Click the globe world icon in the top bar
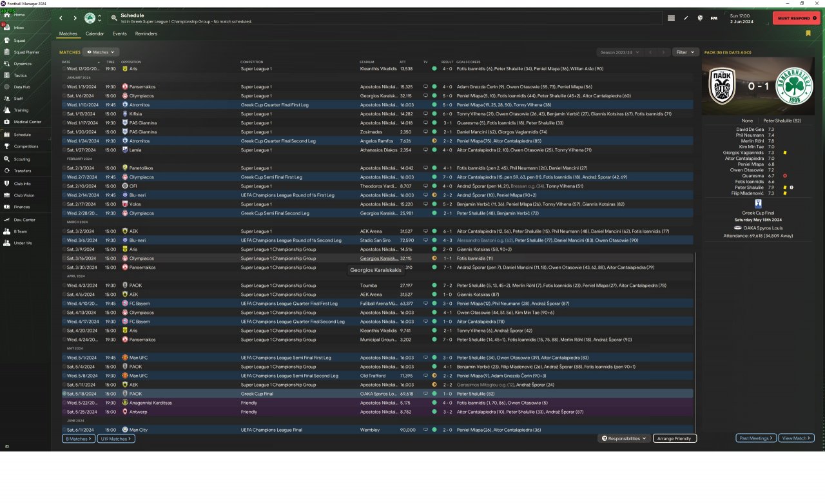The width and height of the screenshot is (825, 504). pyautogui.click(x=700, y=18)
